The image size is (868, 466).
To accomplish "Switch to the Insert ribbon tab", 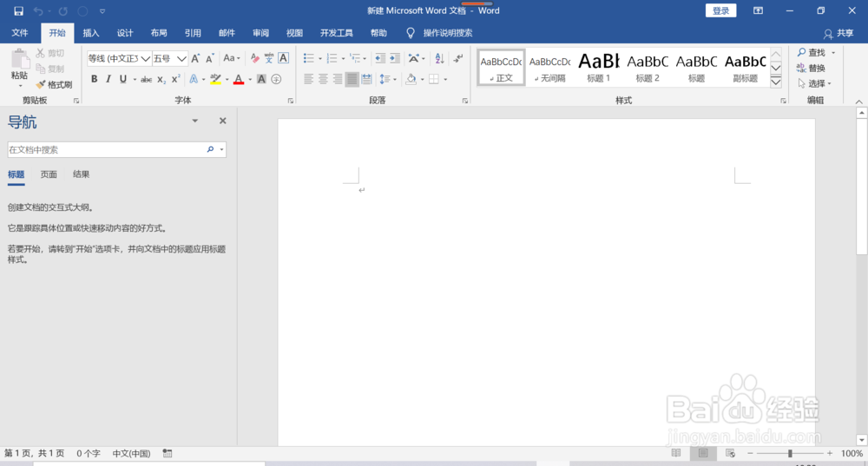I will point(91,33).
